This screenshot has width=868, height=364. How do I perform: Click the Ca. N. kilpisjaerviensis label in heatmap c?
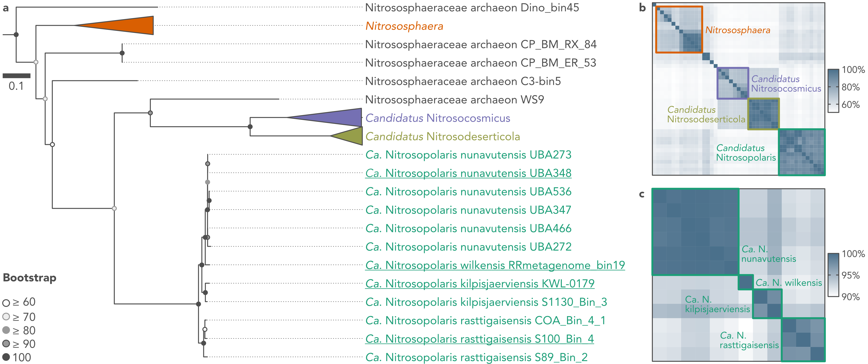717,304
